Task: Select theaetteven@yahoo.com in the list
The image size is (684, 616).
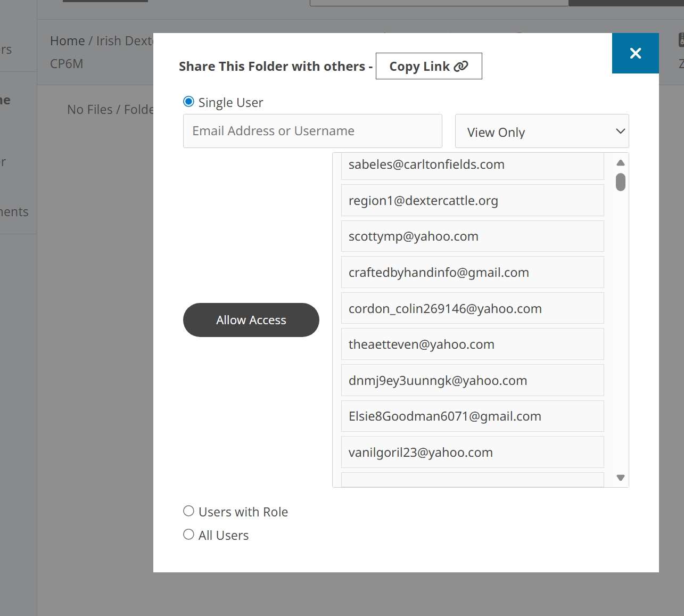Action: point(472,344)
